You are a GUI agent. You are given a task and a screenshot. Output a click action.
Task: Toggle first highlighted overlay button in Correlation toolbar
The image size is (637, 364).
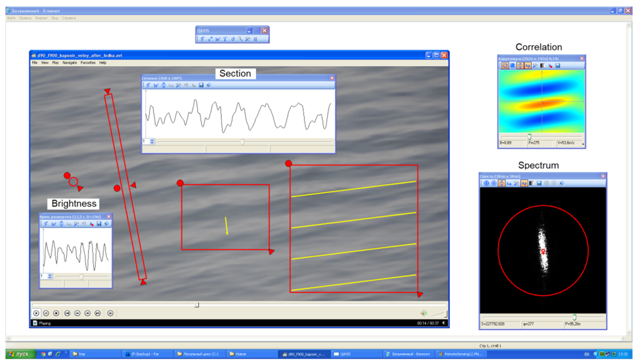[505, 66]
